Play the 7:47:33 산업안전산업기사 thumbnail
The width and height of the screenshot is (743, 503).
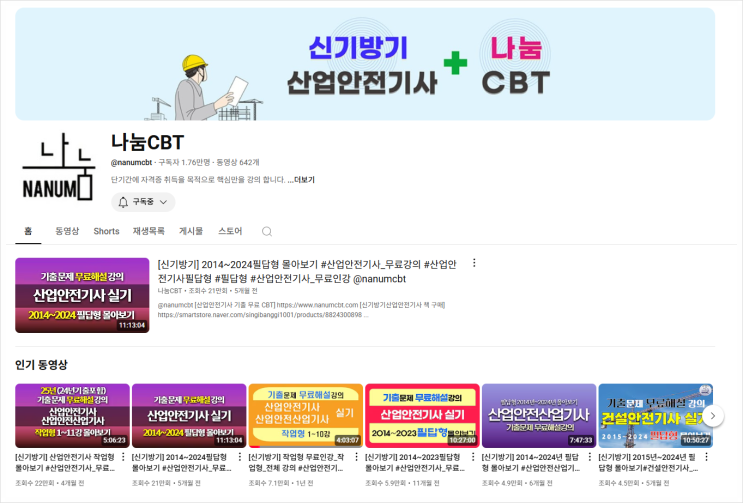click(x=539, y=415)
